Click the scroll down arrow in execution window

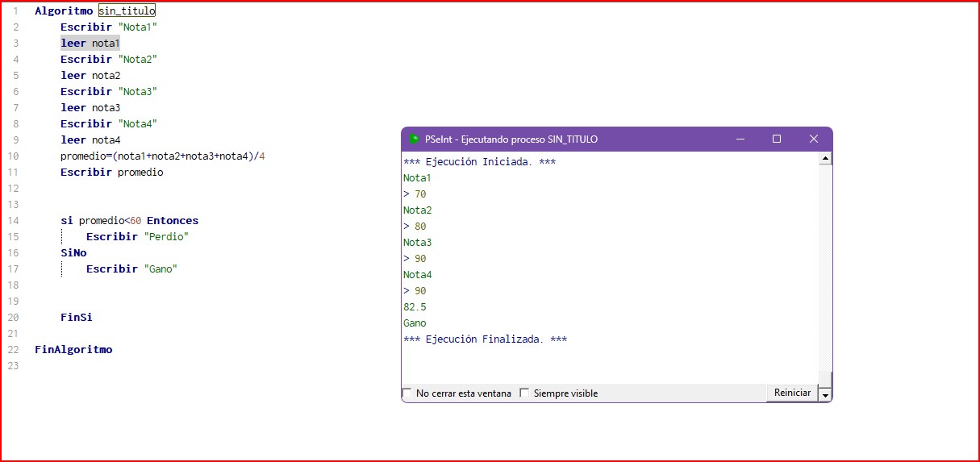tap(825, 394)
